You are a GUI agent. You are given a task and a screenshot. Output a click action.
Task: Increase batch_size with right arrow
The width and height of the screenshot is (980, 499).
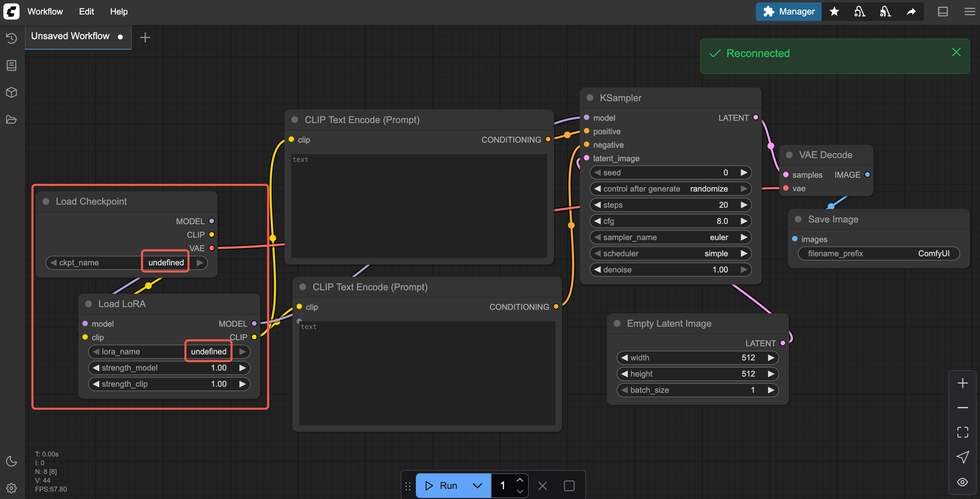pyautogui.click(x=771, y=390)
